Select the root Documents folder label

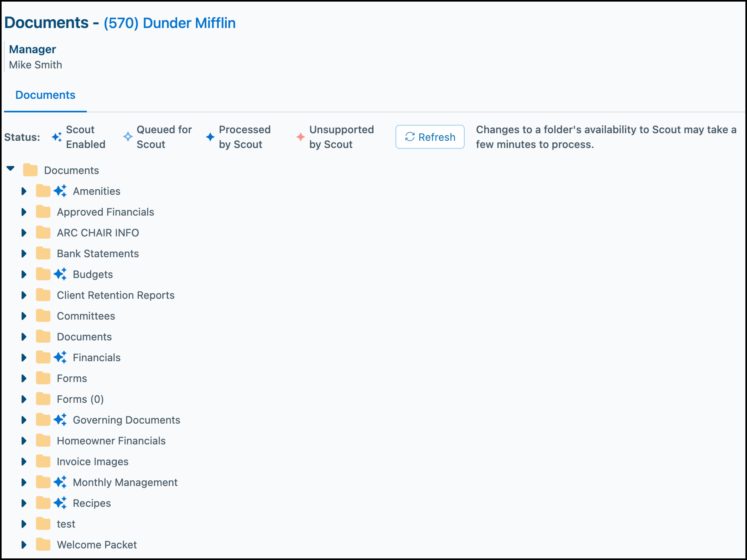pyautogui.click(x=72, y=170)
